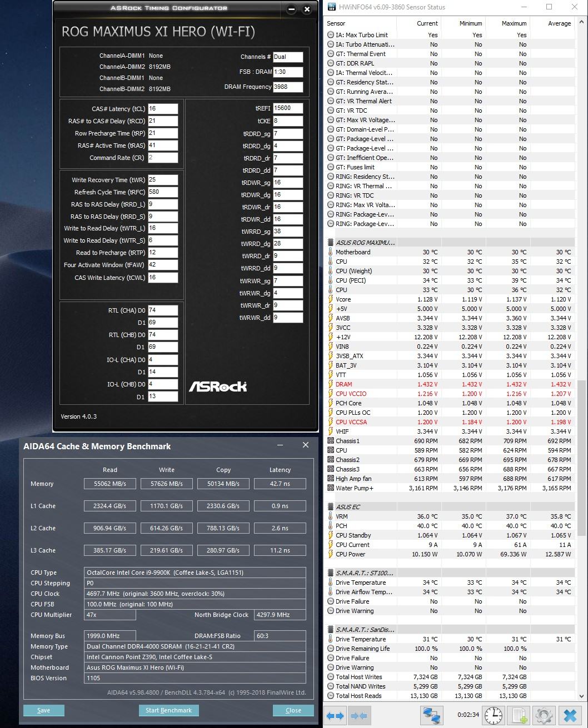Click the HWiNFO64 title bar app icon

332,7
